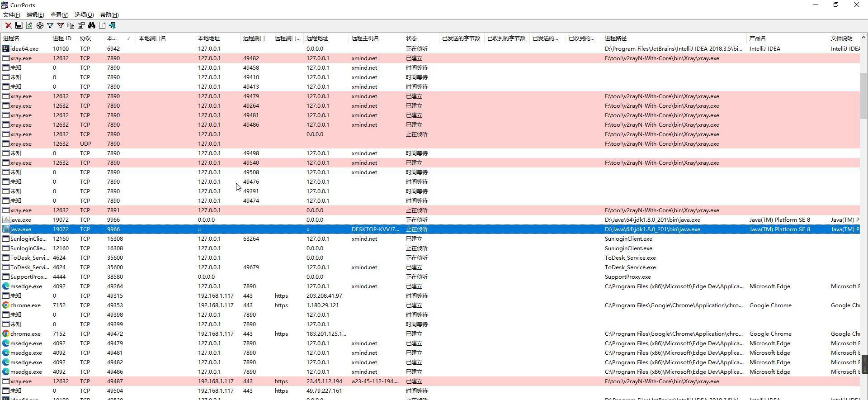
Task: Open the 选项(O) menu
Action: [84, 15]
